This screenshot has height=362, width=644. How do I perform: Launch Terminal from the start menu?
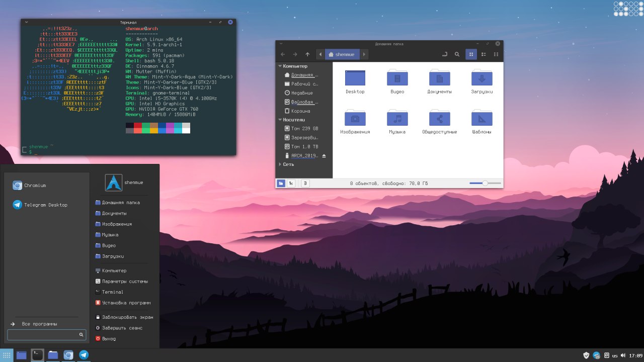pyautogui.click(x=109, y=292)
